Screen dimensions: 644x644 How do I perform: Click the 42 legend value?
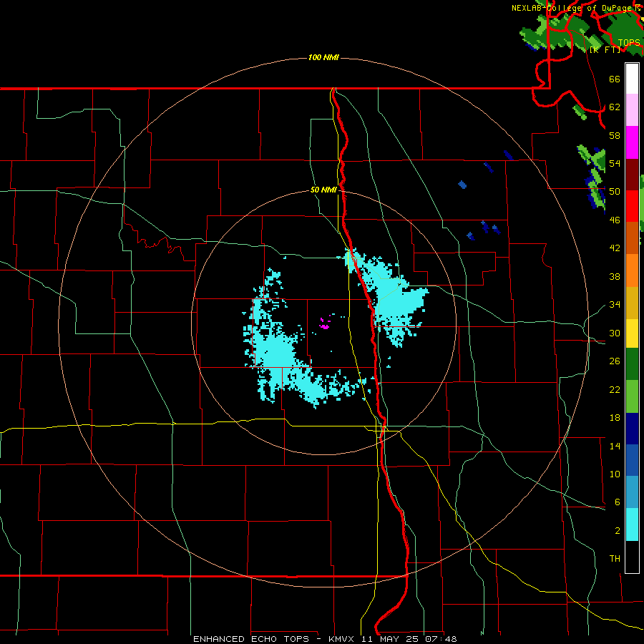click(615, 248)
